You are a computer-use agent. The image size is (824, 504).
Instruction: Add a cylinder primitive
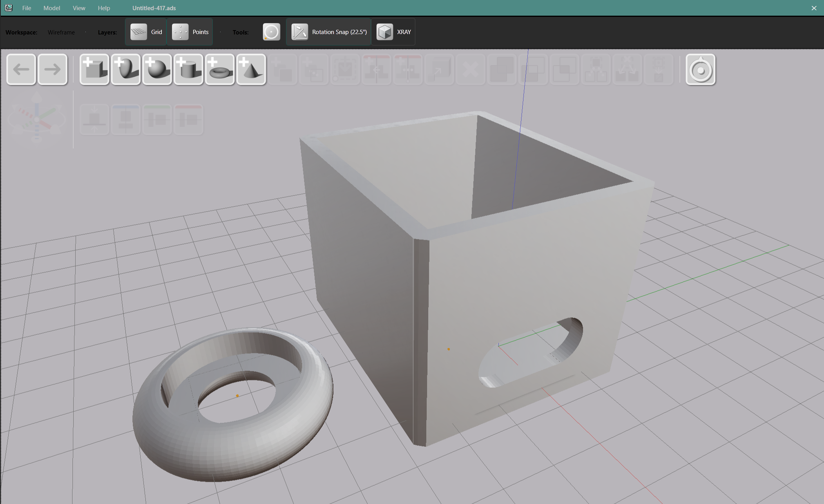click(188, 69)
